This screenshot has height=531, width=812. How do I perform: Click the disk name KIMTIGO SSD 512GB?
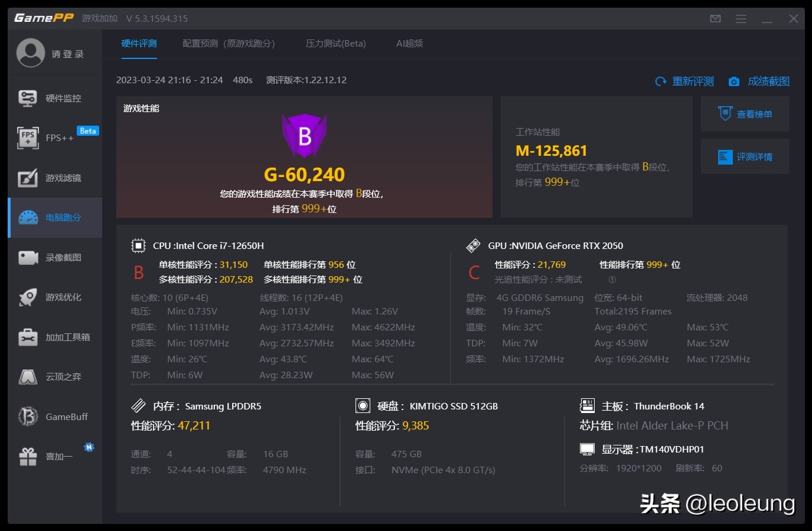coord(454,407)
